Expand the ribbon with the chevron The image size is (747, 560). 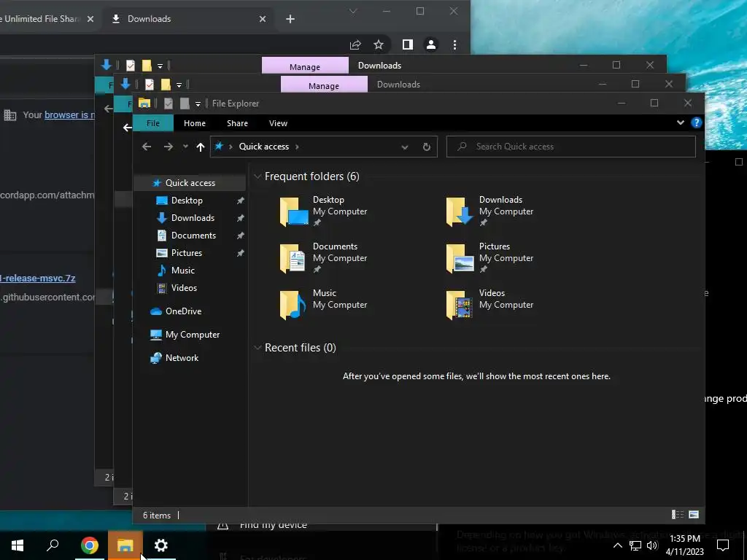point(681,122)
